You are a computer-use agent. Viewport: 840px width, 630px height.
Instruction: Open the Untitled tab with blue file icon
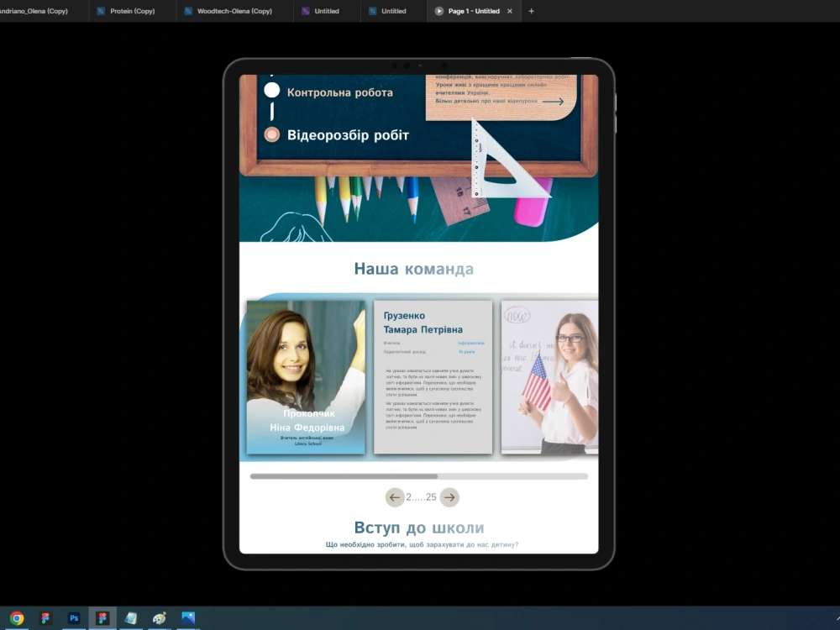tap(393, 11)
